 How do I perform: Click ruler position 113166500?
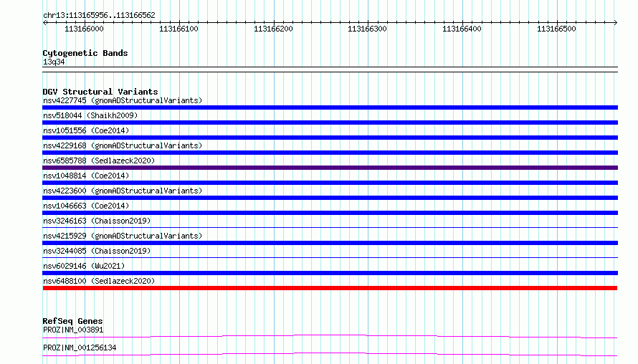click(x=556, y=29)
